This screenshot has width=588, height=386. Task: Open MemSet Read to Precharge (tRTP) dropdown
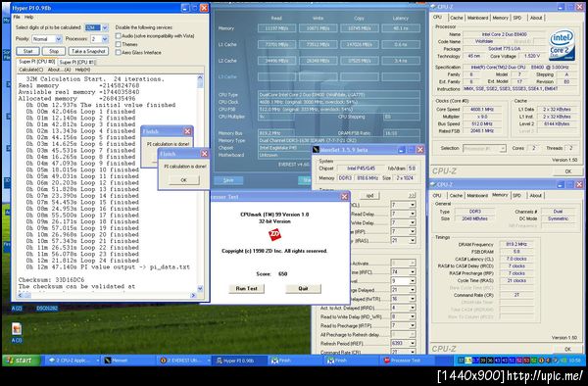coord(413,325)
